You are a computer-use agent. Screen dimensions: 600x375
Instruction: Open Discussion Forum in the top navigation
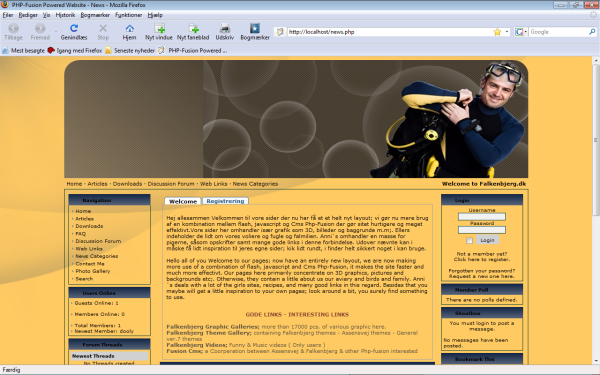pos(171,184)
